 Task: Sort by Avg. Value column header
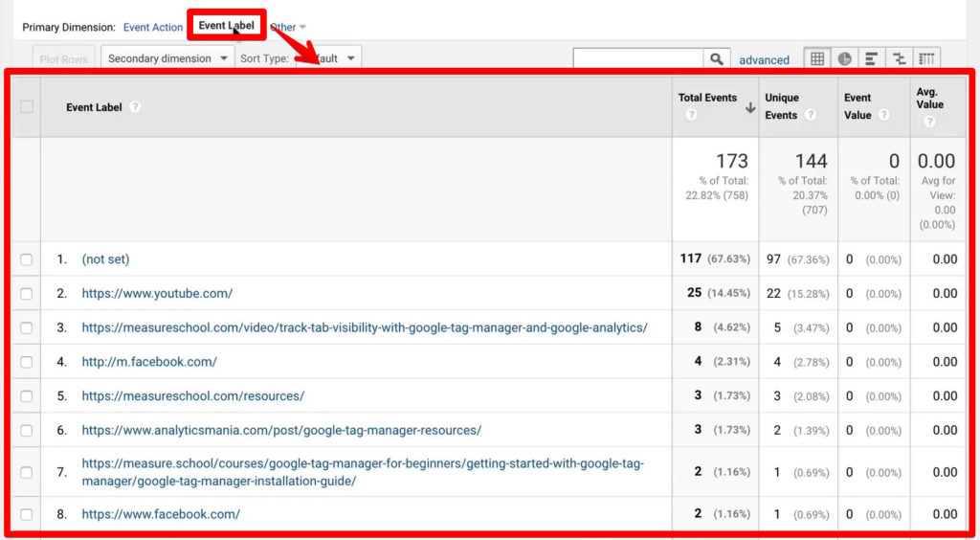pyautogui.click(x=930, y=98)
